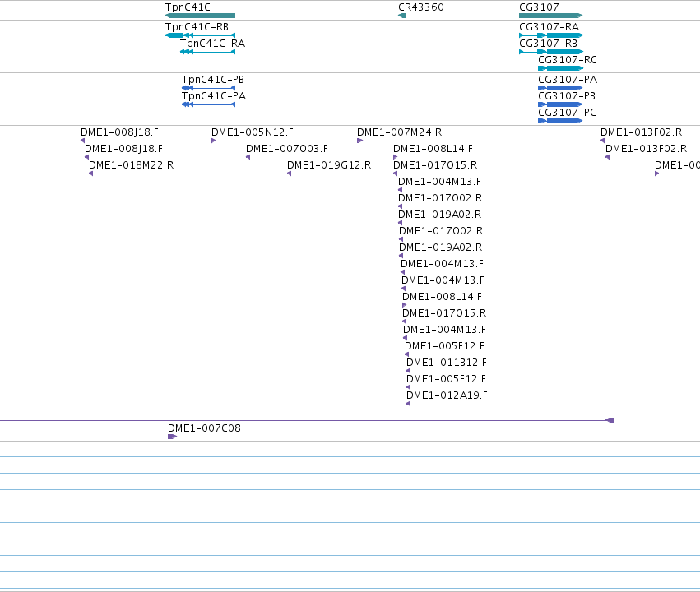Click the TpnC41C-PB CDS glyph
This screenshot has height=592, width=700.
pyautogui.click(x=208, y=88)
